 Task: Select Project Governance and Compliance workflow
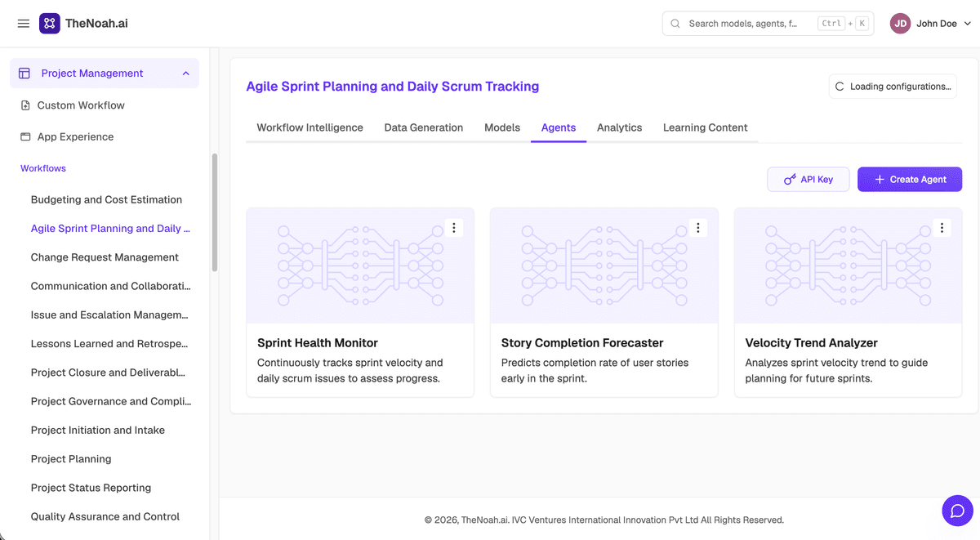point(110,401)
